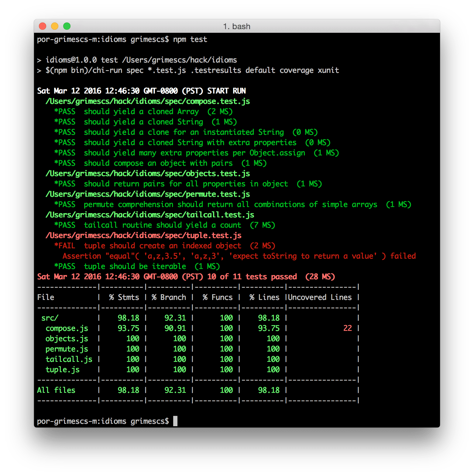474x476 pixels.
Task: Click the '1. bash' window title
Action: click(237, 26)
